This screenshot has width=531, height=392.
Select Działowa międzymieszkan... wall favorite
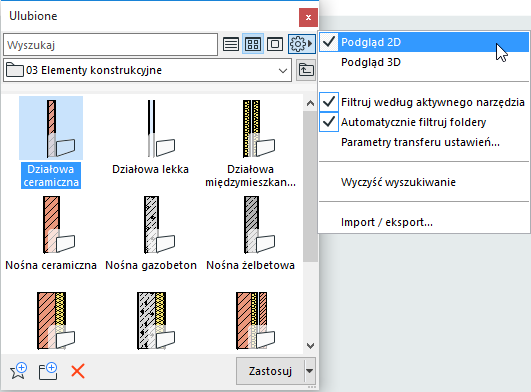pos(251,143)
